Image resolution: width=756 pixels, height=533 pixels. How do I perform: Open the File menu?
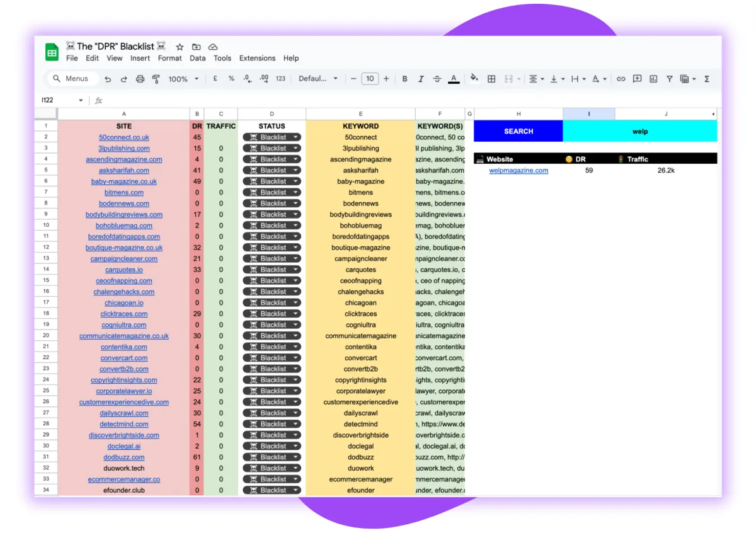coord(72,58)
